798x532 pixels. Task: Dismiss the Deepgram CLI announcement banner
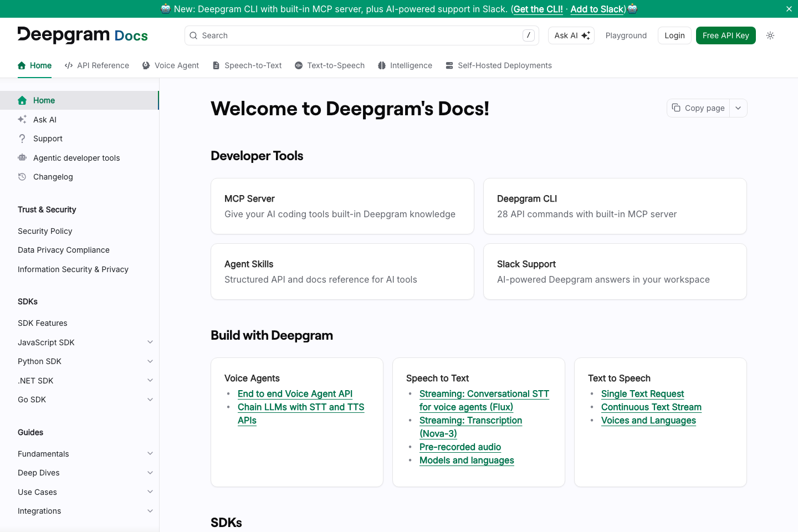(x=789, y=9)
